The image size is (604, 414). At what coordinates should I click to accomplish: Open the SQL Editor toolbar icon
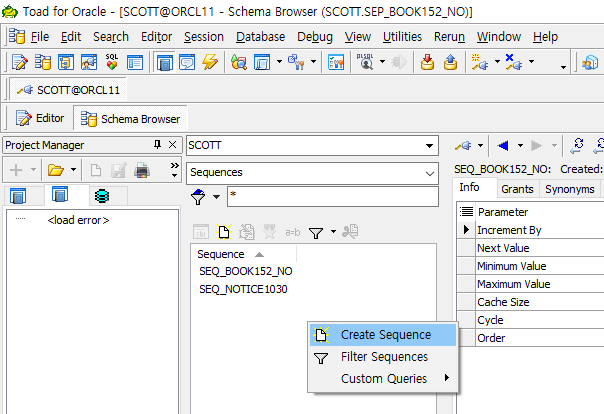click(x=20, y=62)
